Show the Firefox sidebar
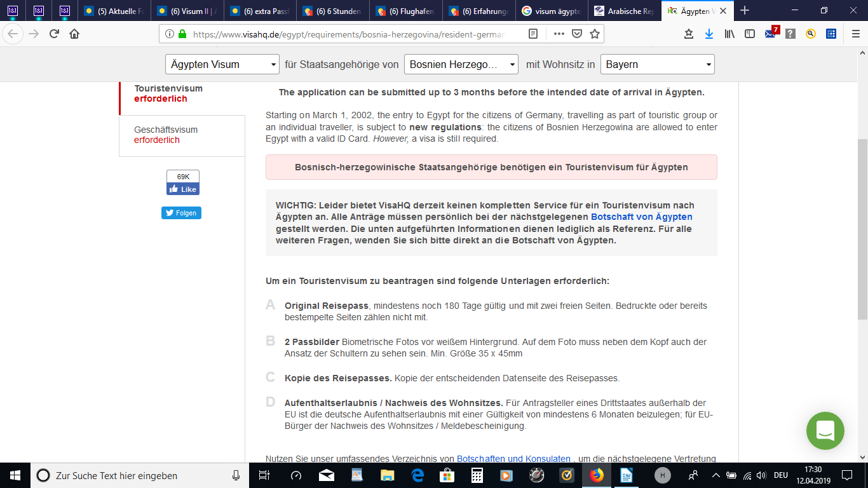The image size is (868, 488). point(750,34)
